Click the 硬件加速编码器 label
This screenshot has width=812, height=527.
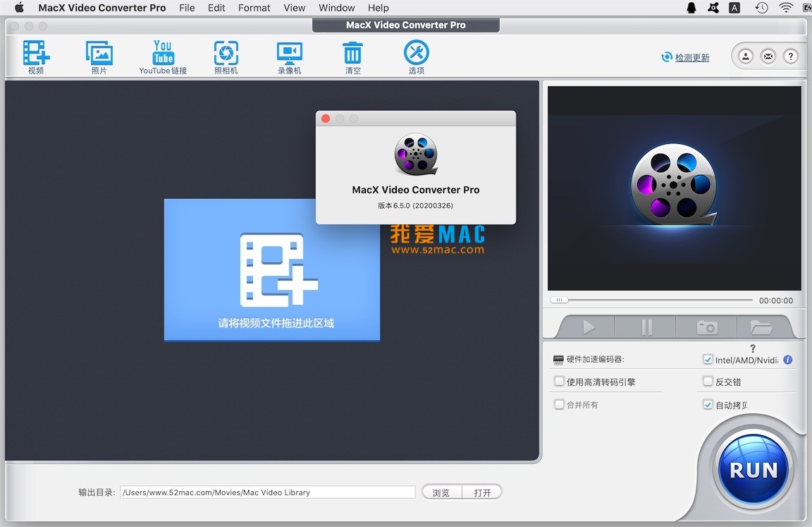click(596, 359)
